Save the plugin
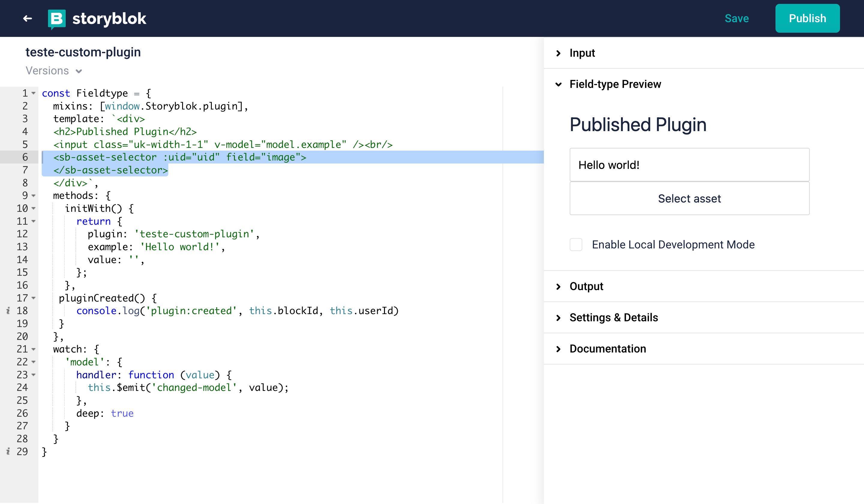The image size is (864, 504). 736,19
